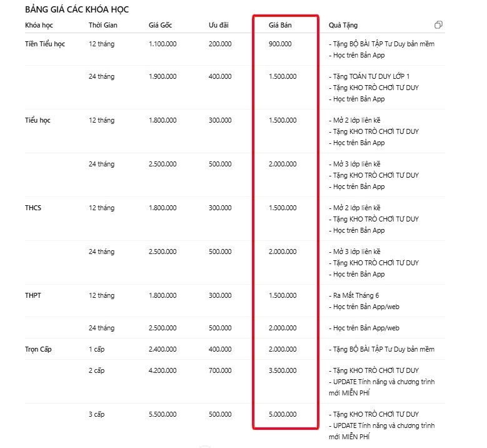Click the Quà Tặng column header

[x=343, y=25]
